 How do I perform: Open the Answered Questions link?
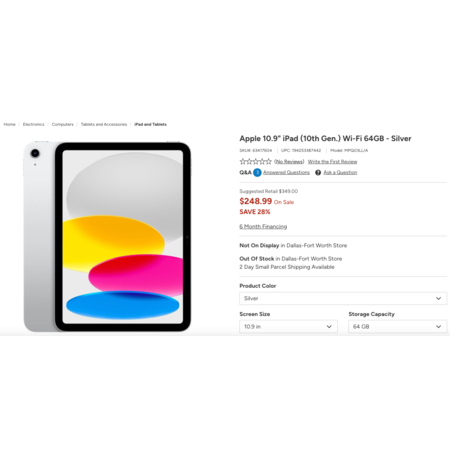[286, 172]
